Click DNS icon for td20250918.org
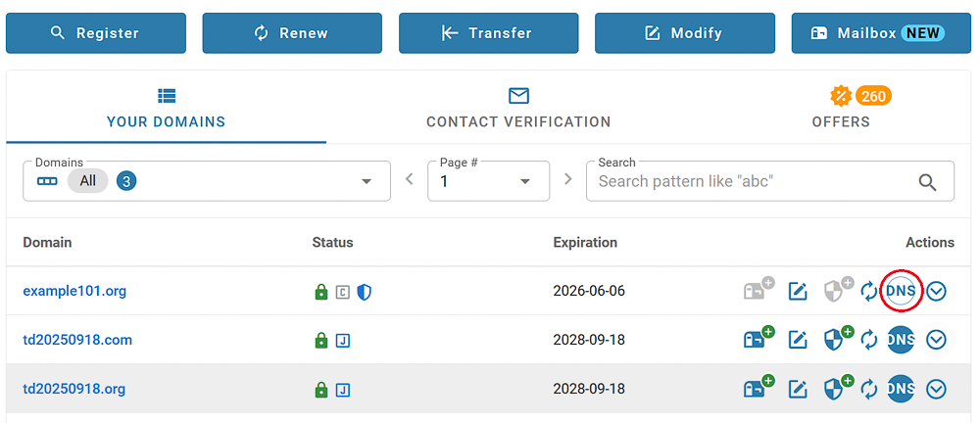The width and height of the screenshot is (980, 423). pos(901,389)
